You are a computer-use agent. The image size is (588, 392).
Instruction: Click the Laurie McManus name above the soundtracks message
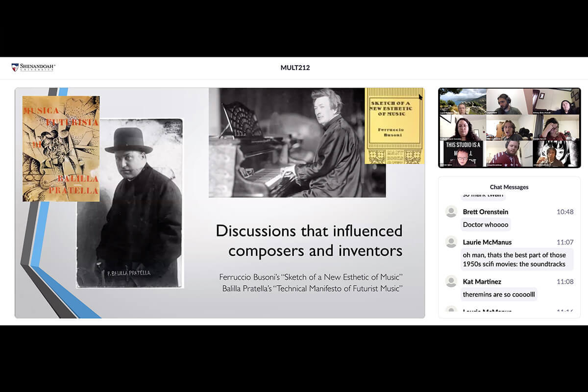pos(487,242)
